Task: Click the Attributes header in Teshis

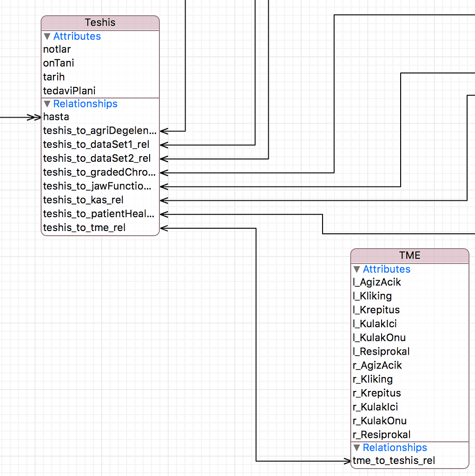Action: [x=77, y=36]
